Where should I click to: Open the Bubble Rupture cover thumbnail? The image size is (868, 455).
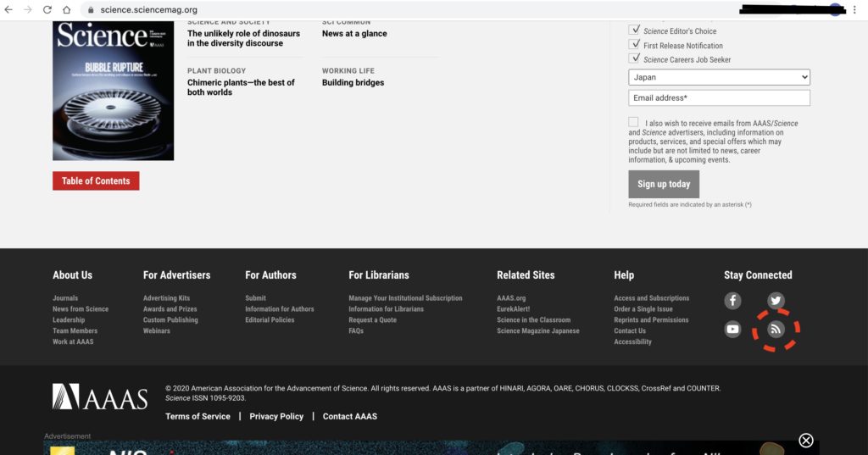click(x=113, y=91)
